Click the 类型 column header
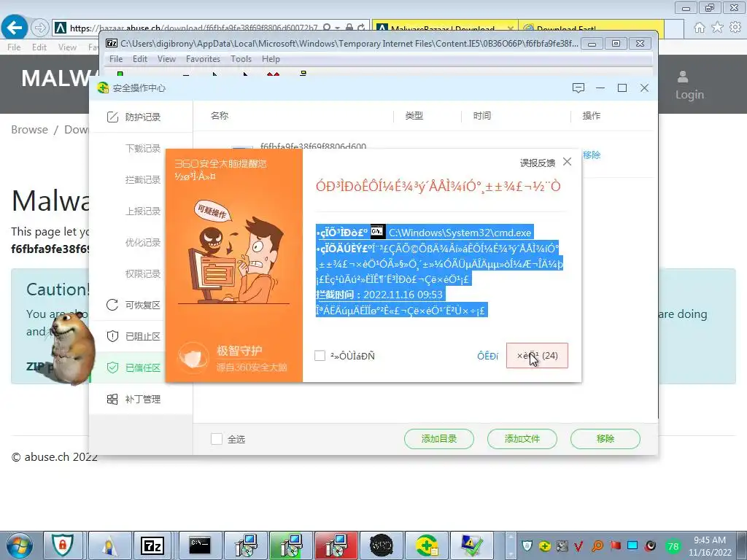Image resolution: width=747 pixels, height=560 pixels. click(414, 116)
